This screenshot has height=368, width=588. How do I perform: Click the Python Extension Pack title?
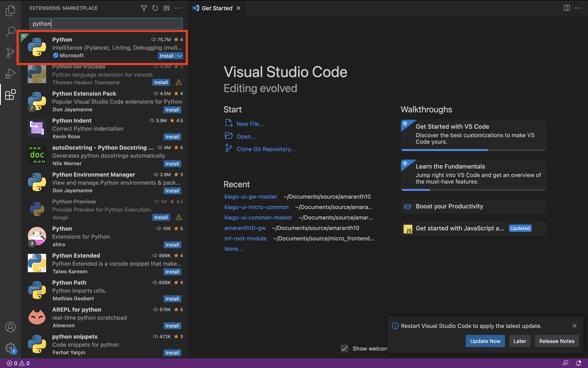click(x=84, y=93)
